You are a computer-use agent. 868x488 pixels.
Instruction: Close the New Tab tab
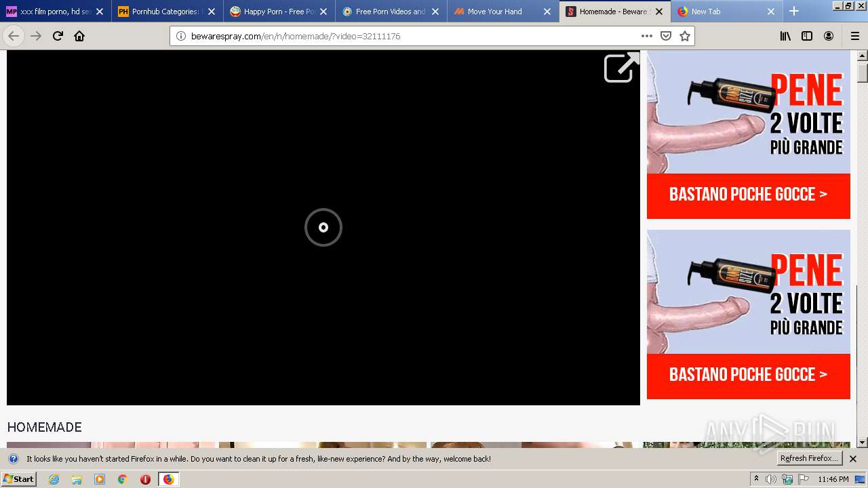pos(771,12)
